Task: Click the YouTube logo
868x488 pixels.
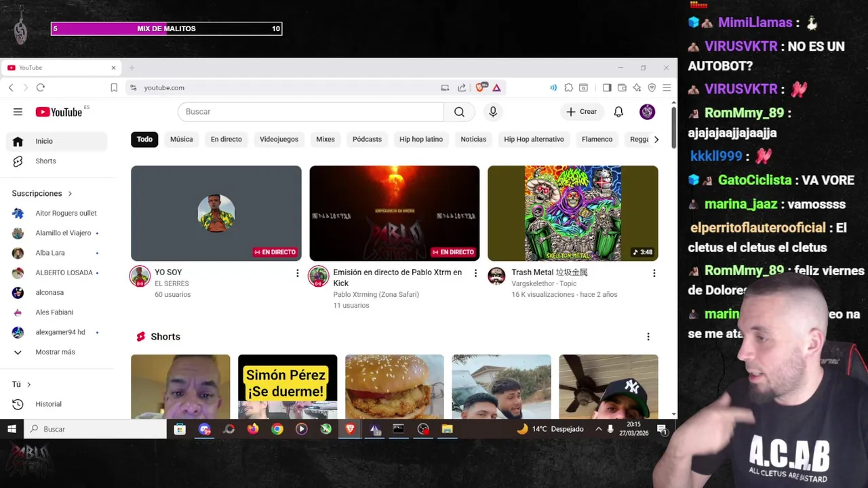Action: click(59, 112)
